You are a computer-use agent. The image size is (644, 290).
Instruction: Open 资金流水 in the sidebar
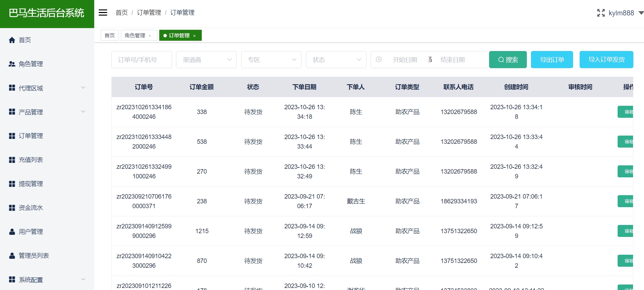[x=47, y=208]
